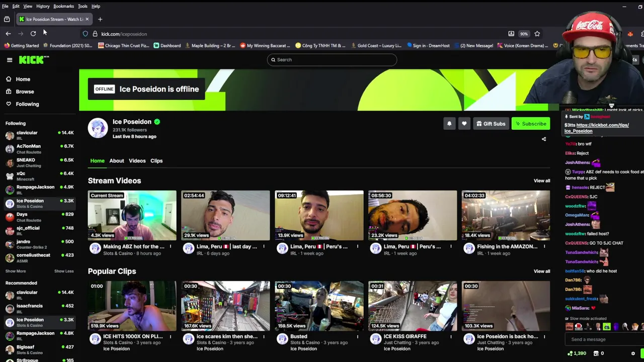Switch to the Home channel tab
Image resolution: width=644 pixels, height=362 pixels.
click(x=98, y=161)
